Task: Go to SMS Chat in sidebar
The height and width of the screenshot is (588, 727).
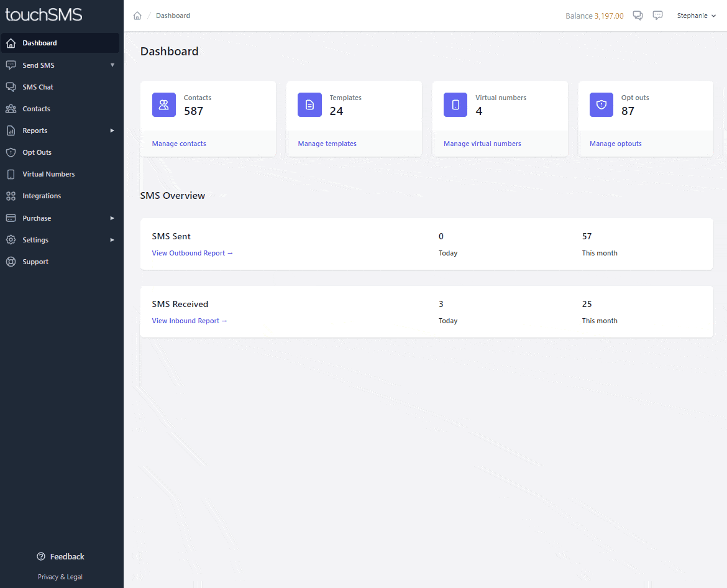Action: point(38,87)
